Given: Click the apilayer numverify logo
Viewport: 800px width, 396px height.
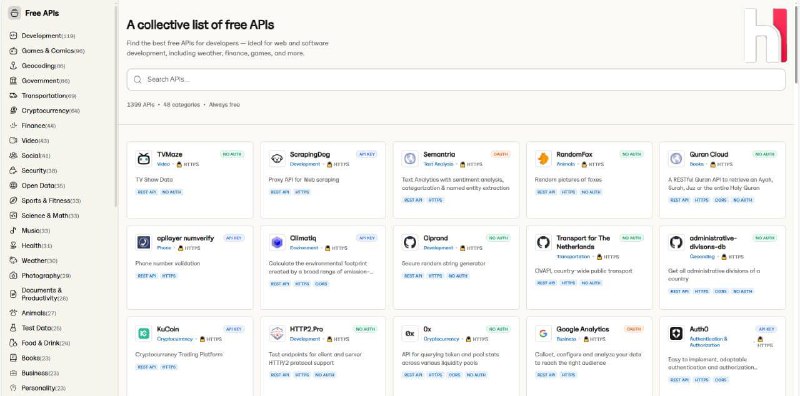Looking at the screenshot, I should (144, 242).
